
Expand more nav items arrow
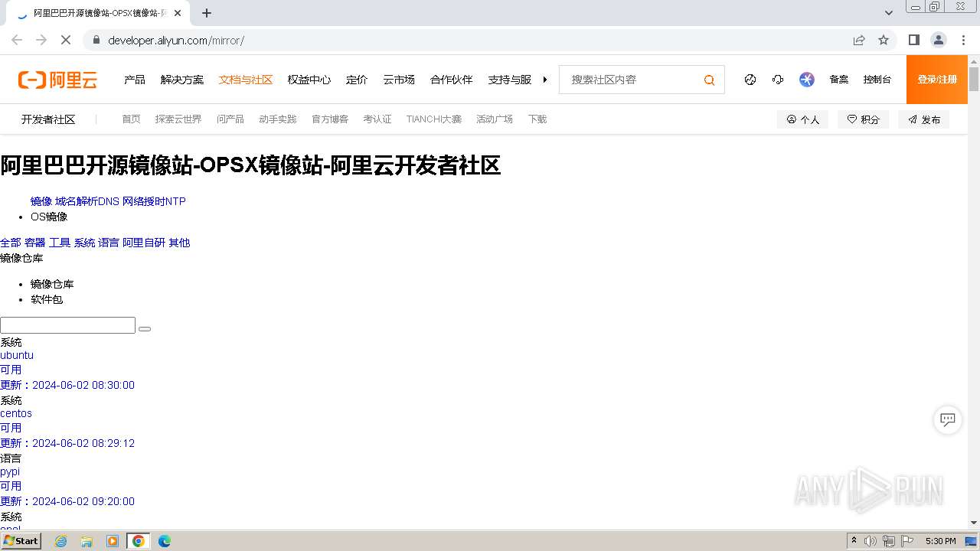pos(545,80)
